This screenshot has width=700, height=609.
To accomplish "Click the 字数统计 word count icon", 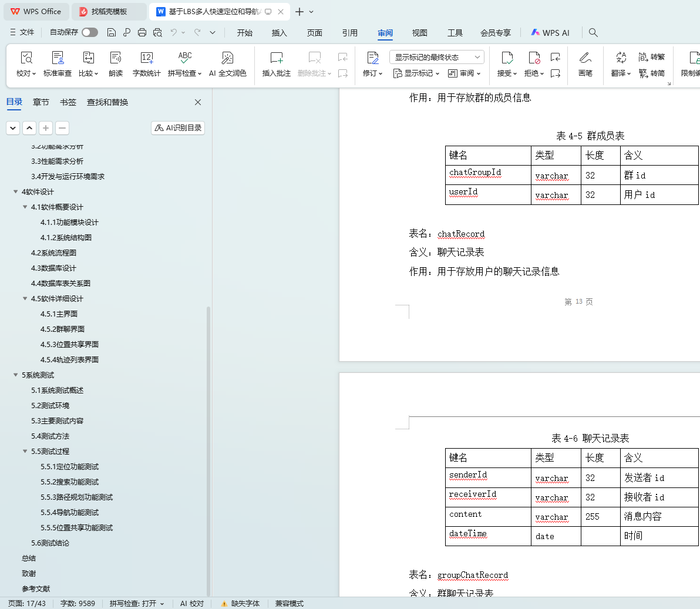I will pos(146,58).
